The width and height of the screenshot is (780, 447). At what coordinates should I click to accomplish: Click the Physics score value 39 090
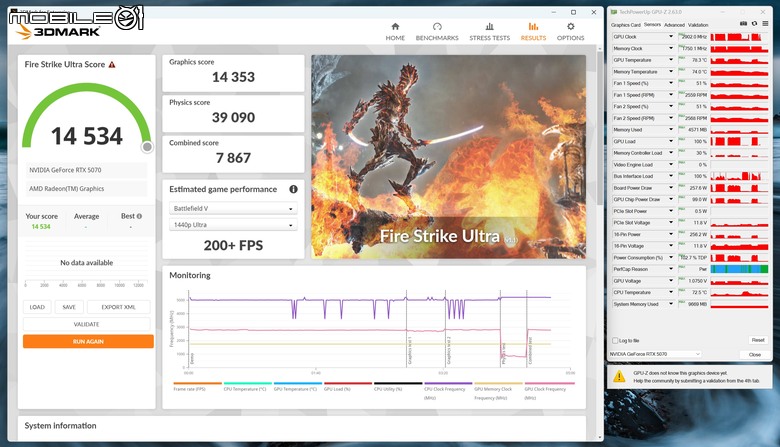(x=233, y=117)
